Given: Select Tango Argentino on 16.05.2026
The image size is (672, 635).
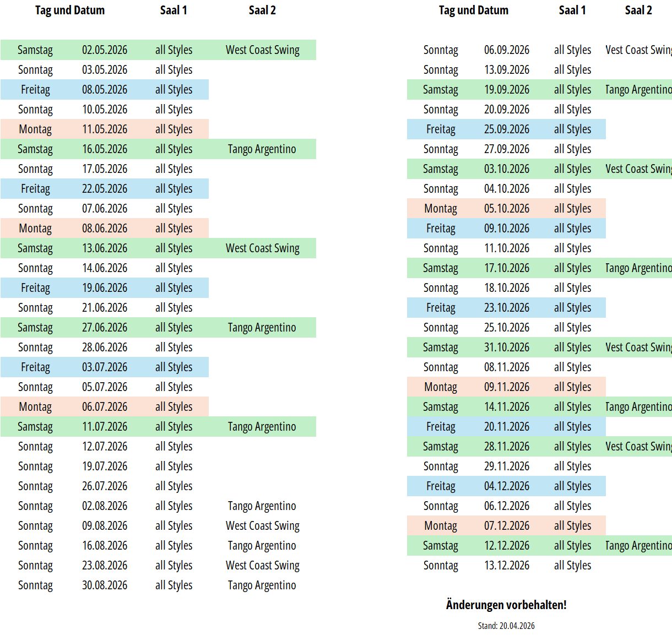Looking at the screenshot, I should pyautogui.click(x=262, y=149).
